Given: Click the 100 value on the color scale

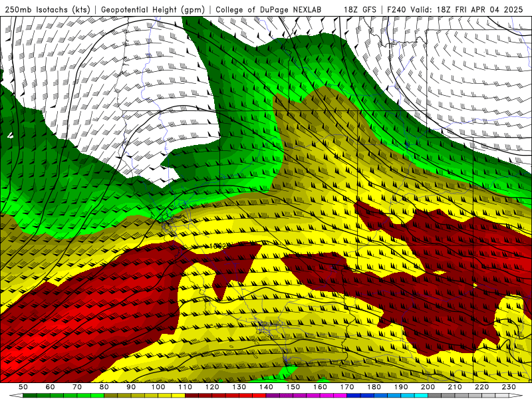Looking at the screenshot, I should (158, 387).
